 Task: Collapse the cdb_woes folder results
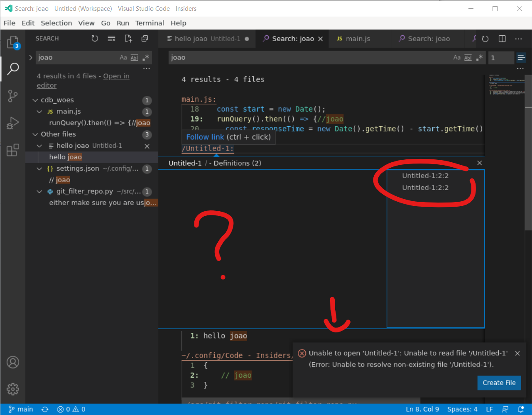pos(35,100)
